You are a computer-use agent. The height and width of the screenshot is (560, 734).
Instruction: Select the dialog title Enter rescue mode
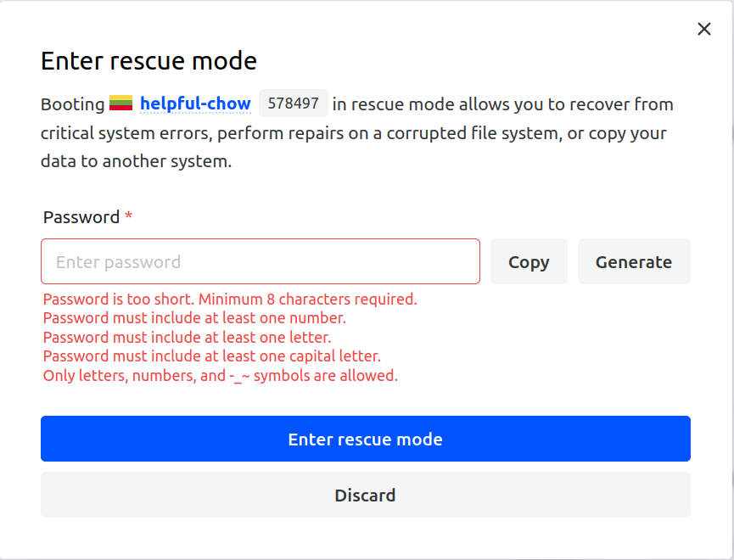[148, 60]
